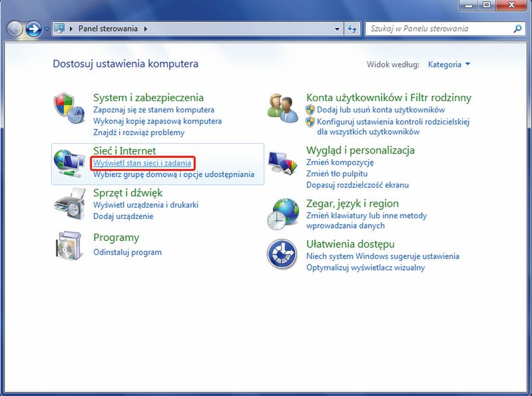Screen dimensions: 532x396
Task: Open Konta użytkowników i Filtr rodzinny heading
Action: [x=389, y=98]
